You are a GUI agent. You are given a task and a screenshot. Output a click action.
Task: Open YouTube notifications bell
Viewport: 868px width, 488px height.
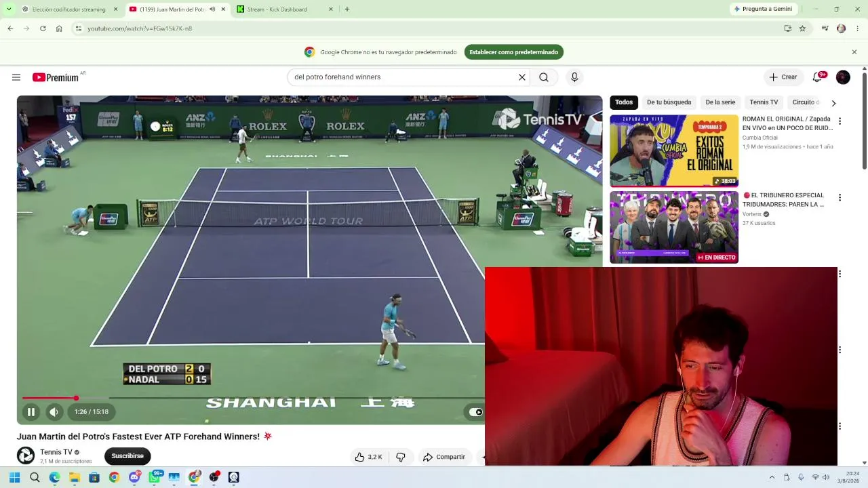pos(817,77)
